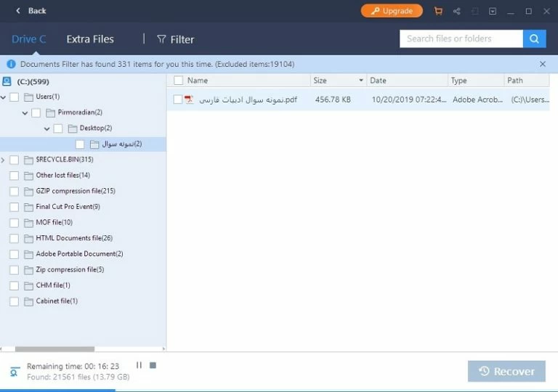This screenshot has height=392, width=558.
Task: Tick the GZIP compression file checkbox
Action: (x=15, y=191)
